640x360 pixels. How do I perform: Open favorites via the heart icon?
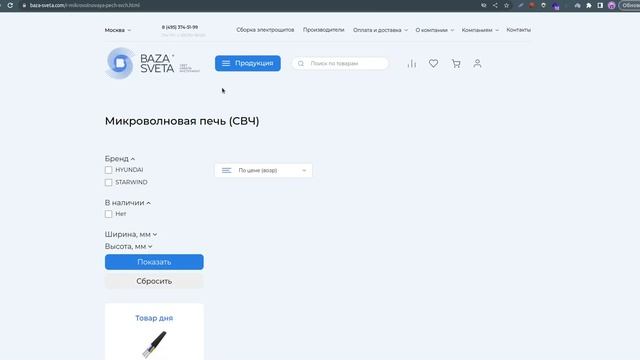[x=433, y=63]
